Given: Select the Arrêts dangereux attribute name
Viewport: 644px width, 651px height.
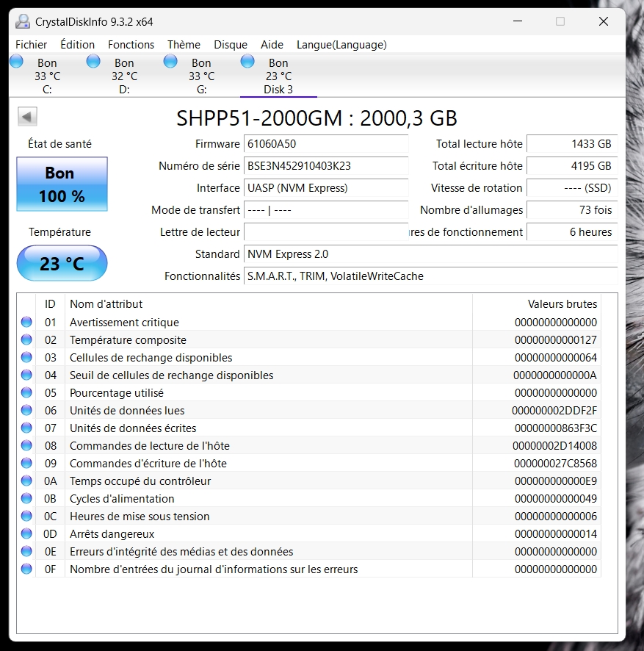Looking at the screenshot, I should pos(112,534).
